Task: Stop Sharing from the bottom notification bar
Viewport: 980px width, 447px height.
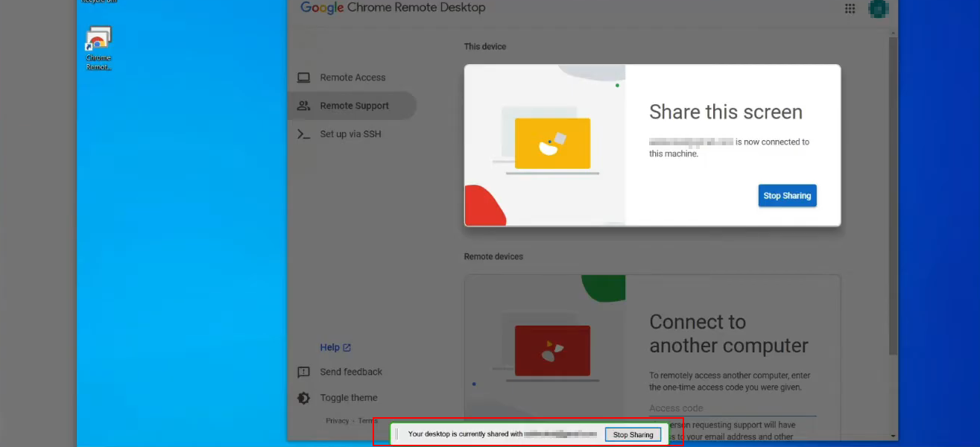Action: coord(633,434)
